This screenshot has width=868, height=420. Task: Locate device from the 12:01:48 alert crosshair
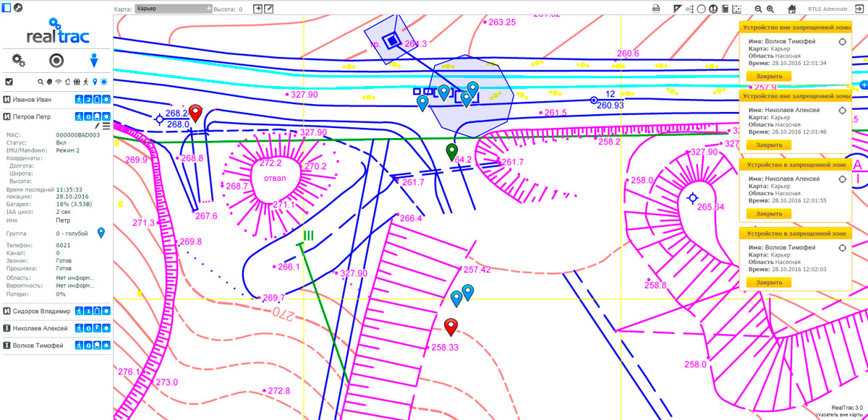pyautogui.click(x=842, y=110)
